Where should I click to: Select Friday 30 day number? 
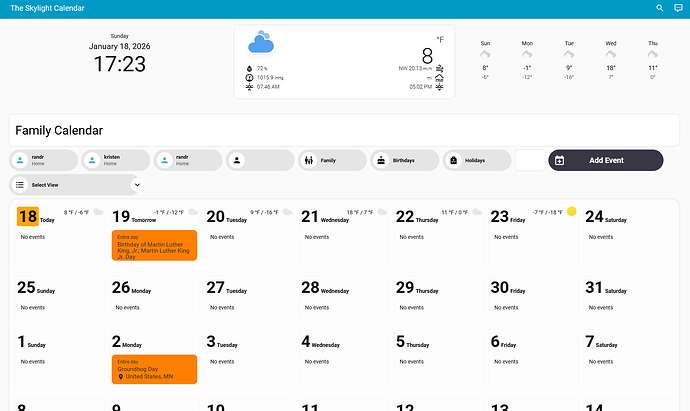point(499,287)
